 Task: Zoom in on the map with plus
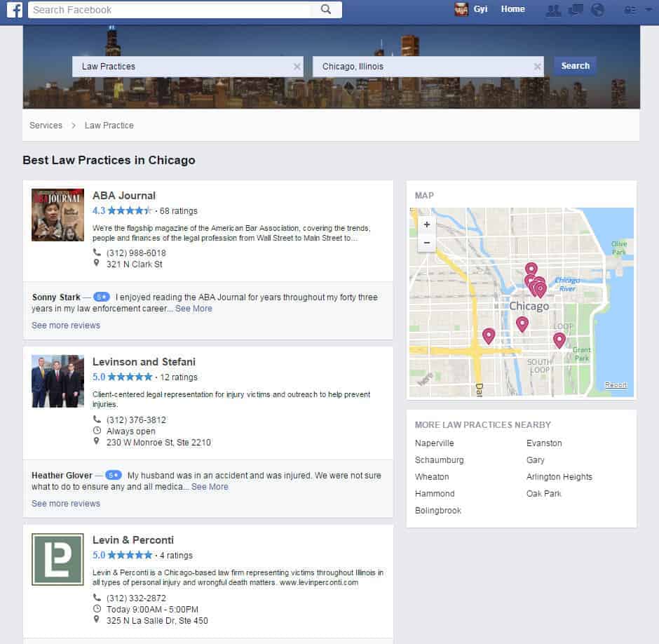coord(426,224)
